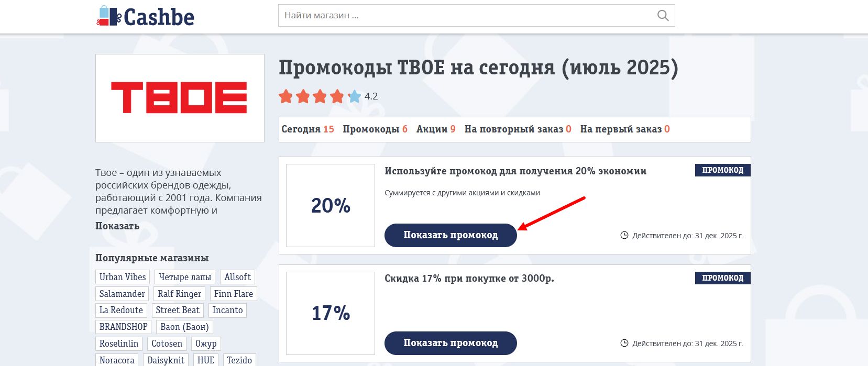Open Ralf Ringer store tag
868x366 pixels.
[x=179, y=294]
